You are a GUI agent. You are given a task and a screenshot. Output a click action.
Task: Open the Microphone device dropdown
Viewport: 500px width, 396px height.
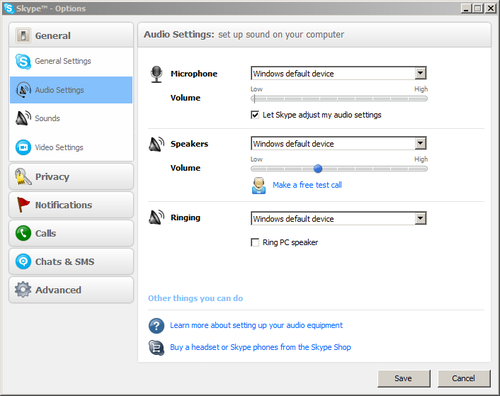(420, 73)
